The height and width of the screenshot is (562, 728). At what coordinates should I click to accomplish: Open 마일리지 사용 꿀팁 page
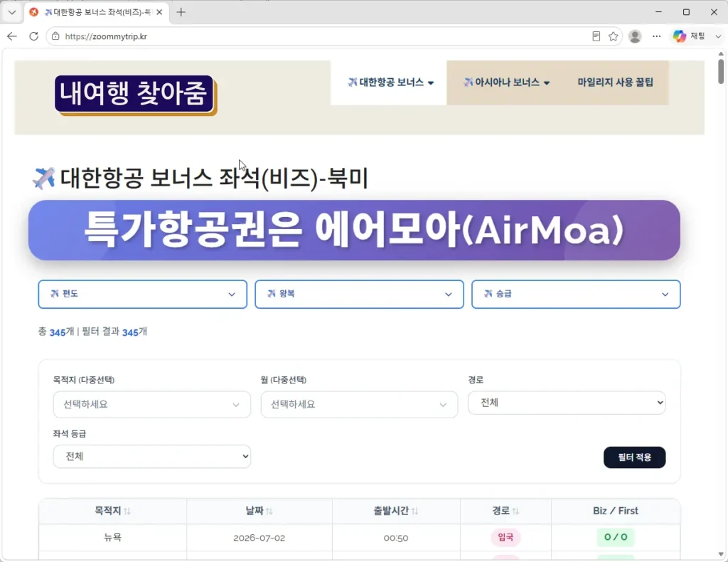[x=615, y=83]
